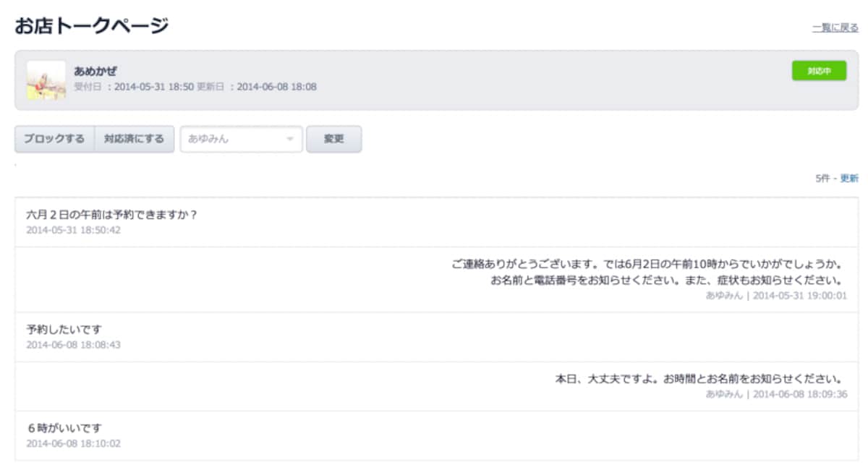Click ブロックする to block the user
Viewport: 868px width, 470px height.
[x=54, y=139]
